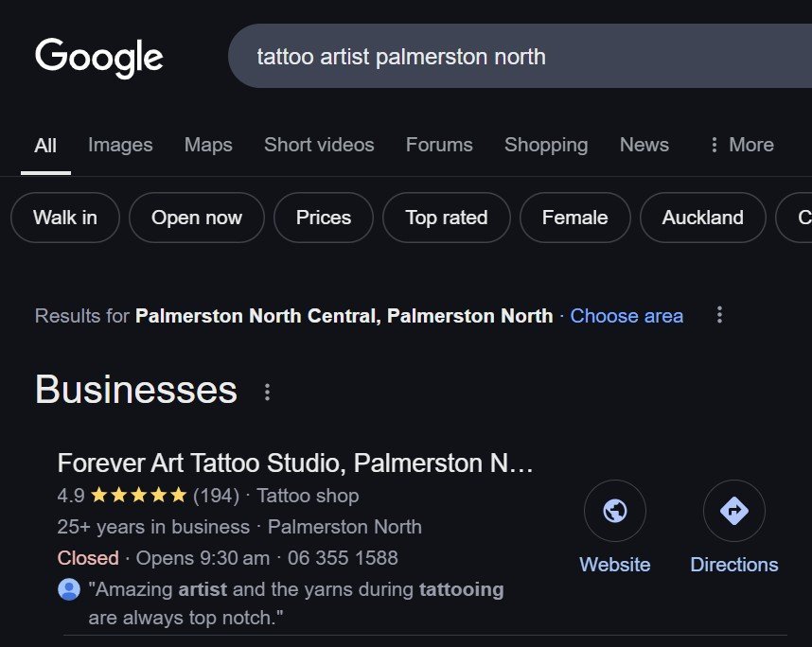This screenshot has width=812, height=647.
Task: Switch to the Maps tab
Action: click(208, 145)
